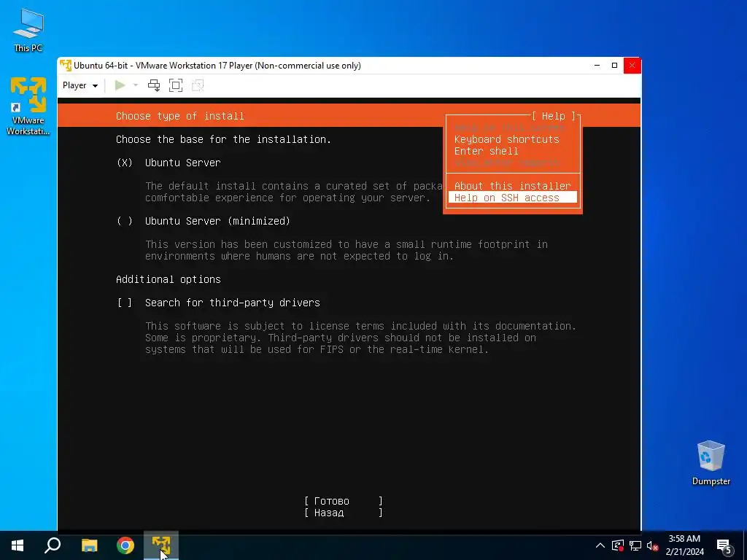Choose About this installer menu item

pyautogui.click(x=512, y=186)
